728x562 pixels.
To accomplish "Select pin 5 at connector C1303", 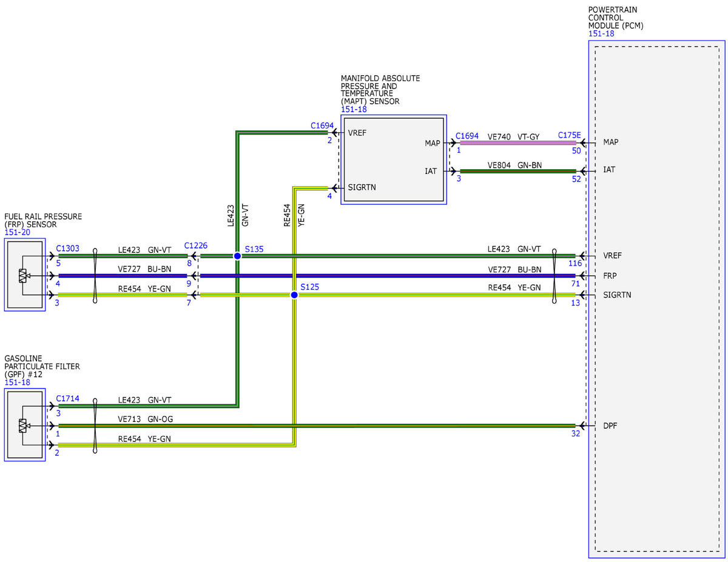I will click(58, 264).
